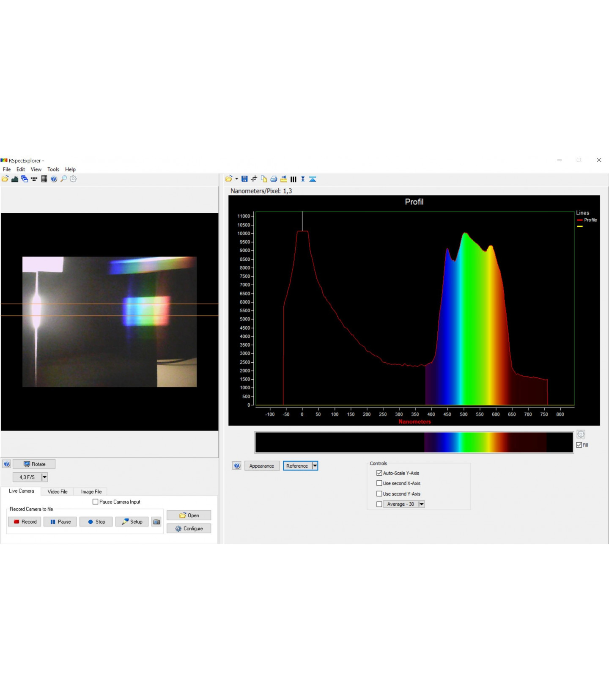Click help icon beside the Appearance button
609x700 pixels.
237,466
